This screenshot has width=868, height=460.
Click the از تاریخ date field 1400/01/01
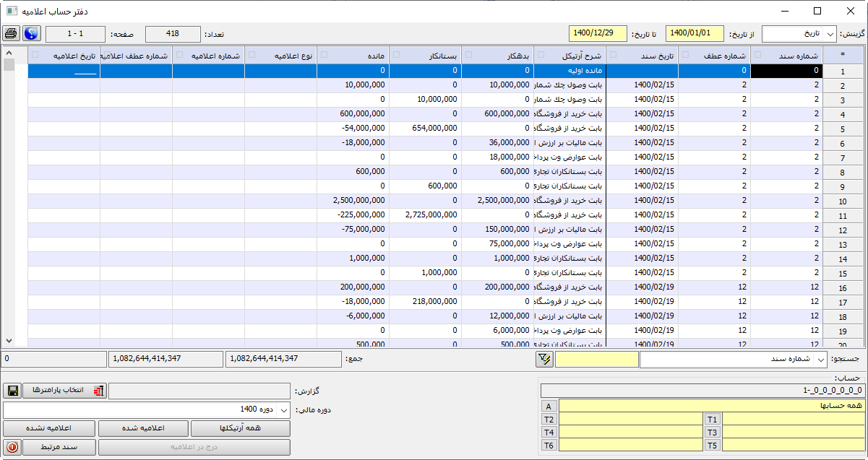(x=694, y=34)
